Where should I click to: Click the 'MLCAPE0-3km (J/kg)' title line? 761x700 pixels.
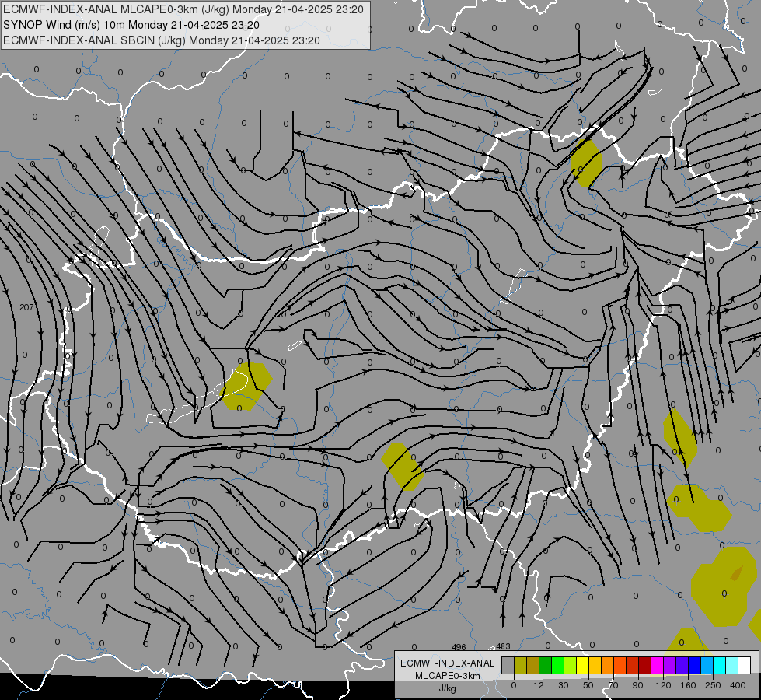tap(183, 9)
